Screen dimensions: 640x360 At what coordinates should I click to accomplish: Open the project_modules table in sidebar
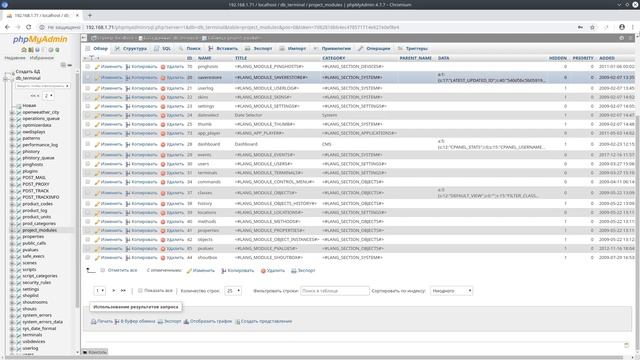[40, 230]
